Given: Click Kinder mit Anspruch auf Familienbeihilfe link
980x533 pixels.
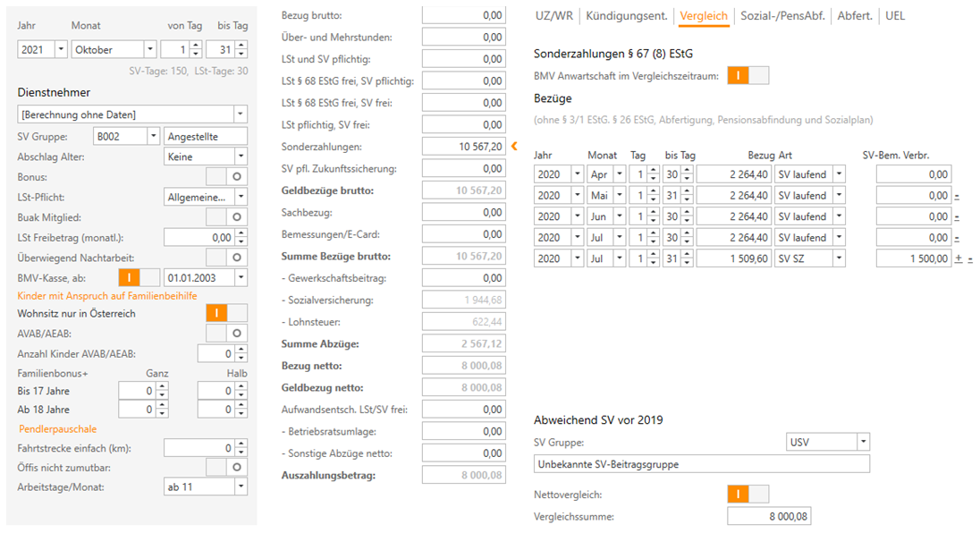Looking at the screenshot, I should pos(107,295).
